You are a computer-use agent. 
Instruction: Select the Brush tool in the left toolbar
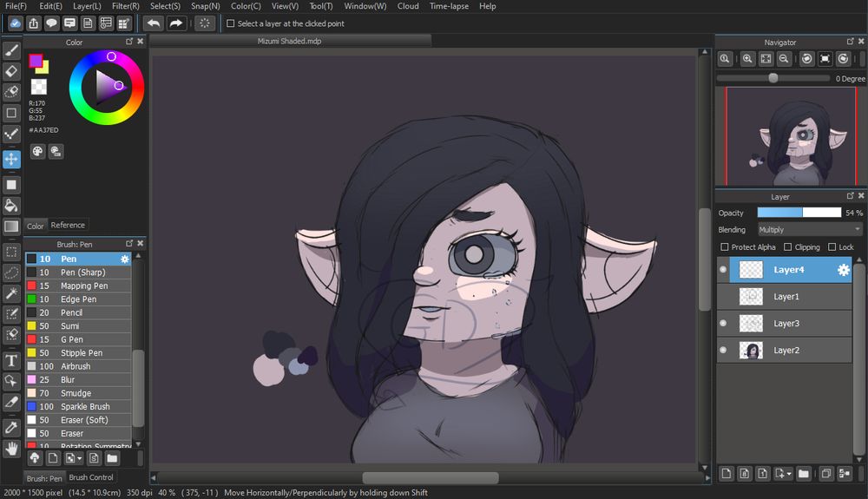[11, 50]
